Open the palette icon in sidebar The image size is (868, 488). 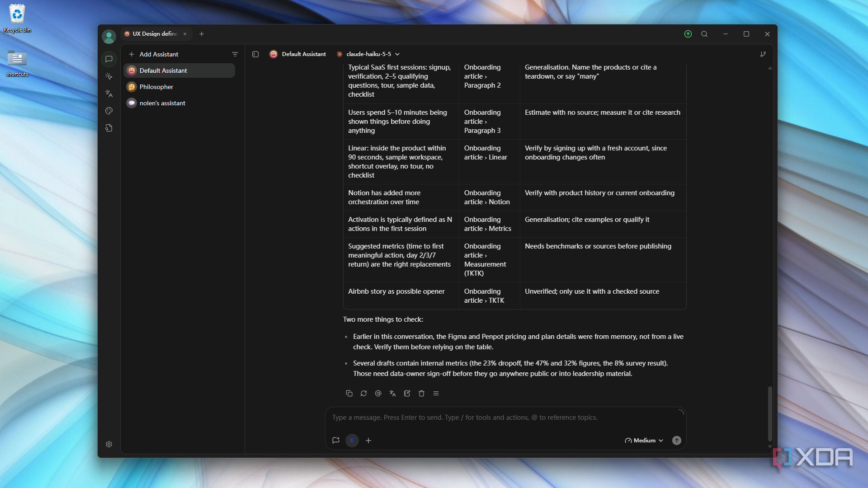[109, 111]
